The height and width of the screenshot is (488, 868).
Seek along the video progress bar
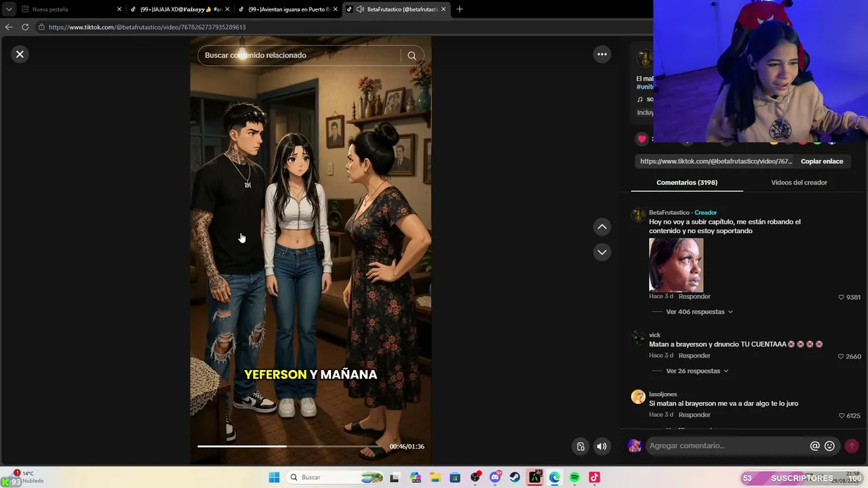pyautogui.click(x=291, y=446)
